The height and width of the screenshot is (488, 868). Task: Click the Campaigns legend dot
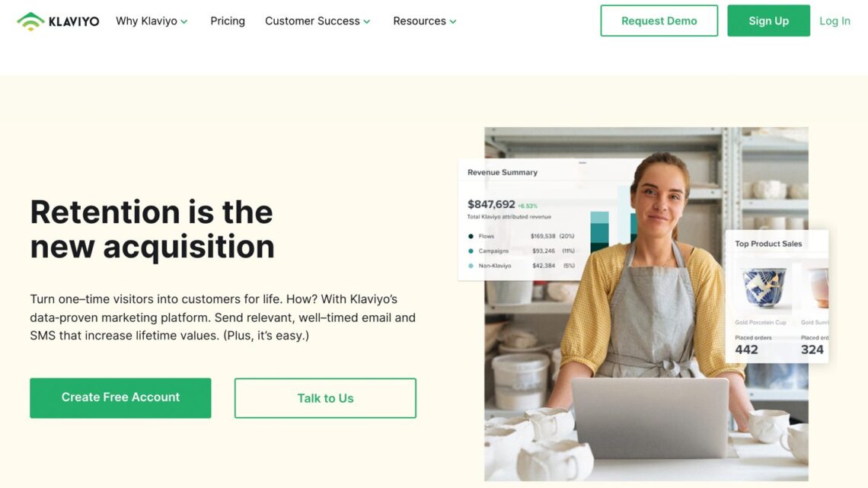point(471,251)
